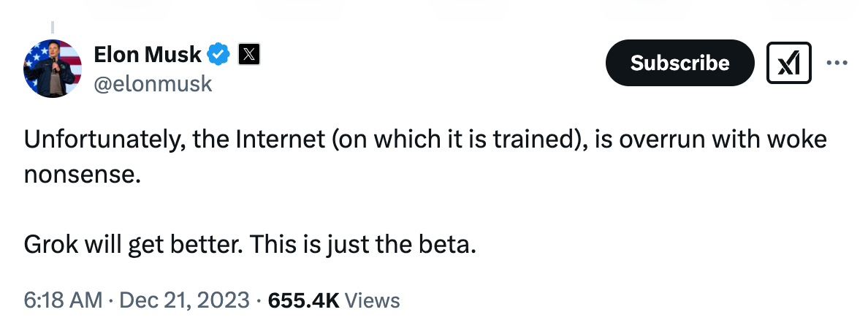Viewport: 868px width, 323px height.
Task: Click the Elon Musk display name
Action: [148, 54]
